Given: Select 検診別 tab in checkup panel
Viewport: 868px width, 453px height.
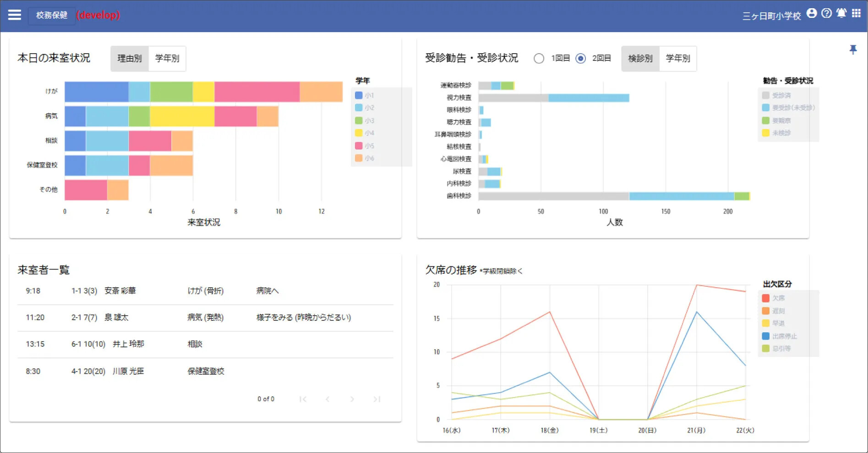Looking at the screenshot, I should [x=640, y=59].
